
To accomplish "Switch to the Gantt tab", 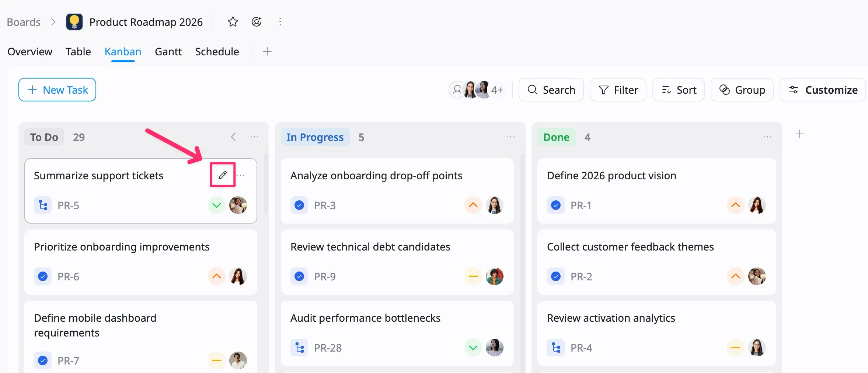I will click(x=168, y=52).
